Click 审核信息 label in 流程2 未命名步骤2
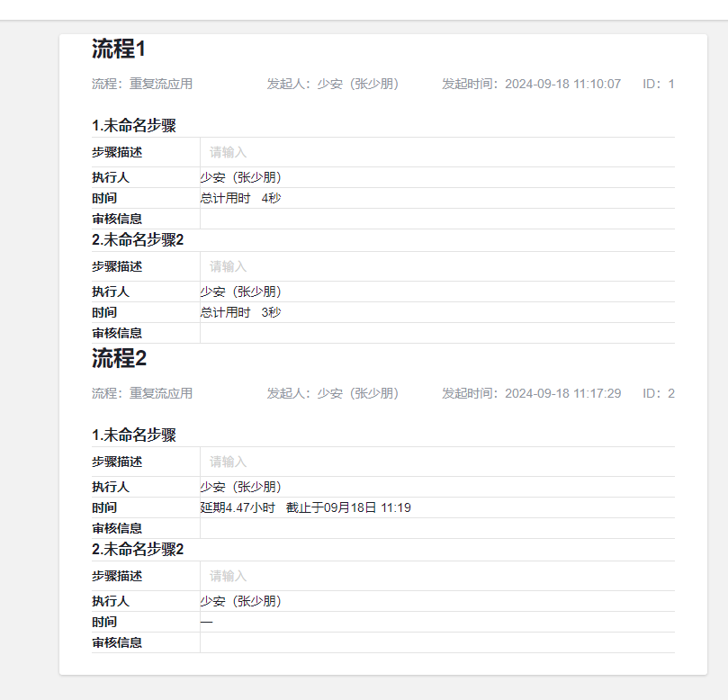Screen dimensions: 728x700 click(117, 643)
